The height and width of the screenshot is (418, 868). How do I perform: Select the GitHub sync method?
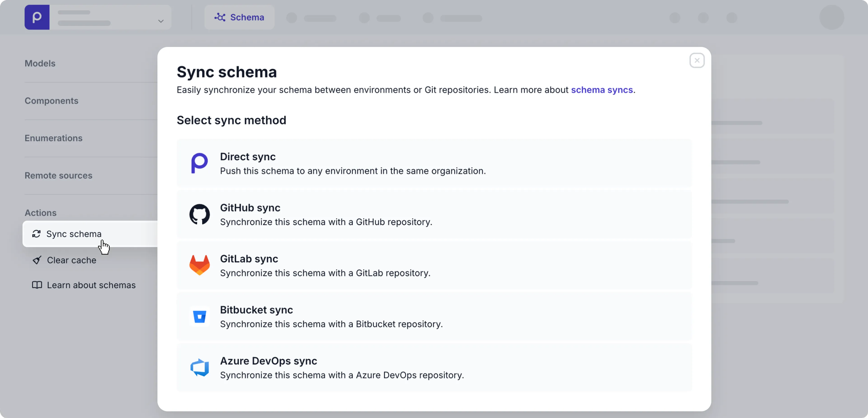point(434,214)
